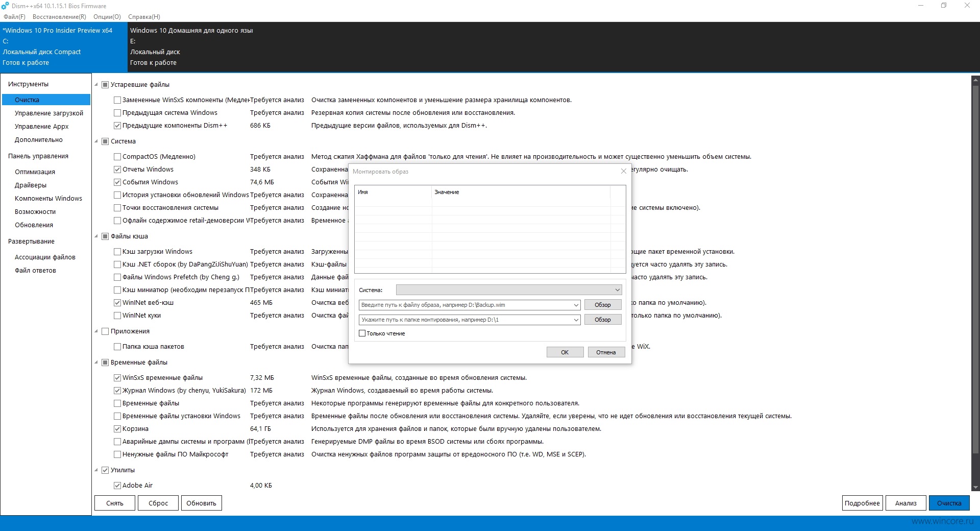Uncheck Adobe Air checkbox
This screenshot has height=531, width=980.
(x=117, y=486)
